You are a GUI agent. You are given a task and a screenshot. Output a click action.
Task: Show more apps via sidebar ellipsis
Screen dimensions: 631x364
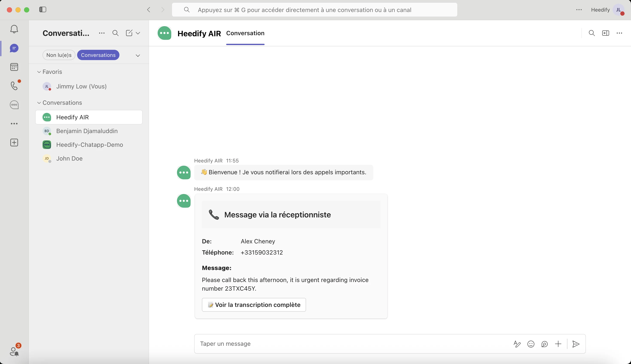point(14,123)
